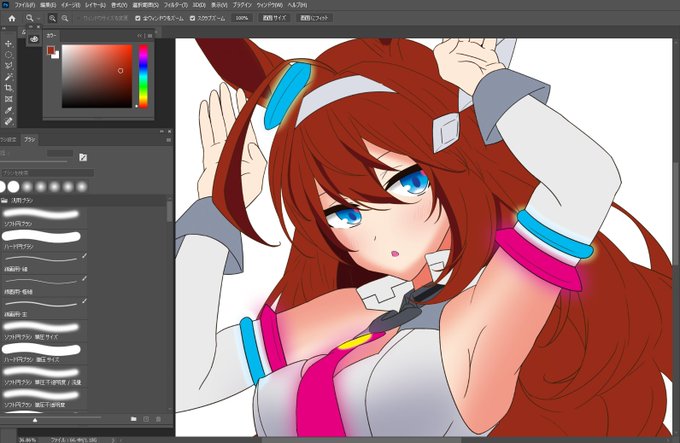Open the cloud-shaped collapsed panel icon

click(34, 39)
